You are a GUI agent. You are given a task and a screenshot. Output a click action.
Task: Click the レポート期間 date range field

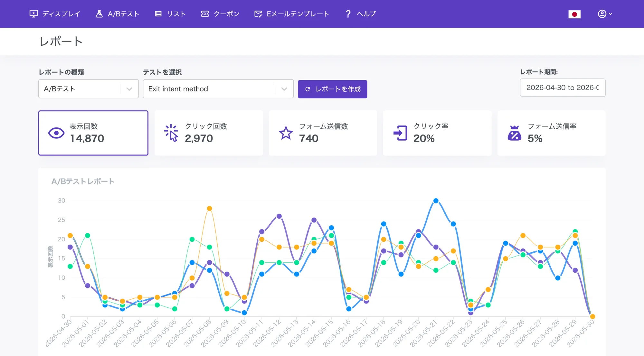point(563,88)
